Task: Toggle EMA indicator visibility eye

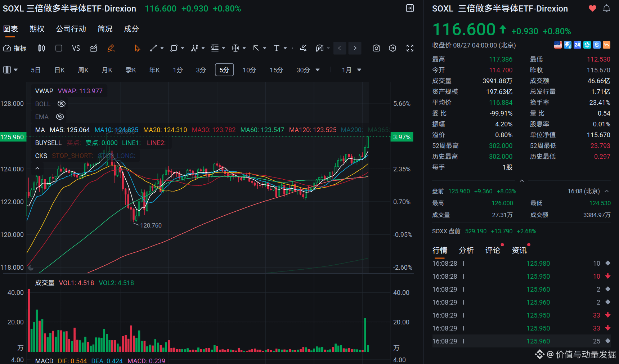Action: (60, 117)
